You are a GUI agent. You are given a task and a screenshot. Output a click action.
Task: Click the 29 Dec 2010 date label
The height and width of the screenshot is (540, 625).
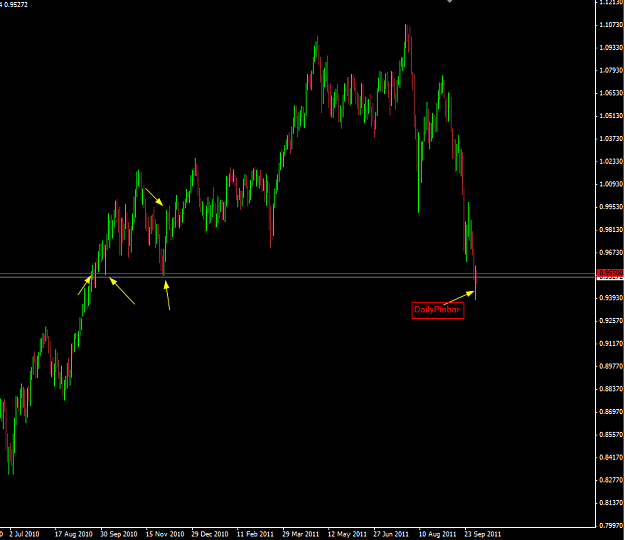pyautogui.click(x=210, y=534)
